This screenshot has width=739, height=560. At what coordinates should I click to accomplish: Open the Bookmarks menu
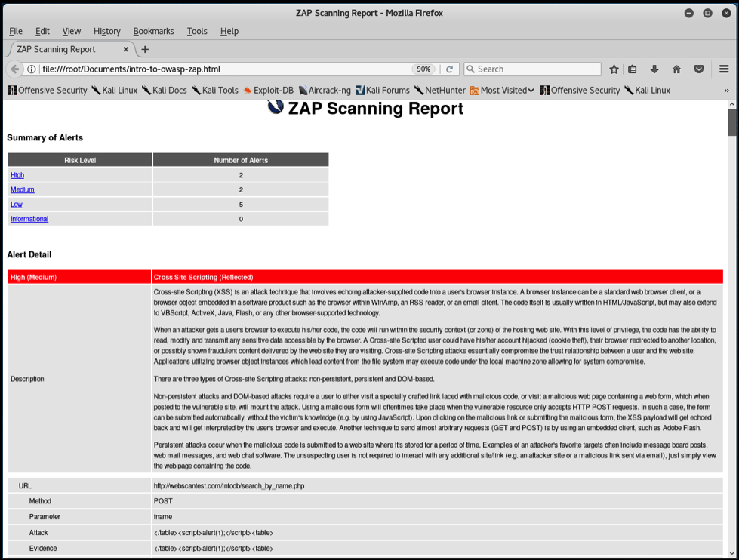(153, 31)
